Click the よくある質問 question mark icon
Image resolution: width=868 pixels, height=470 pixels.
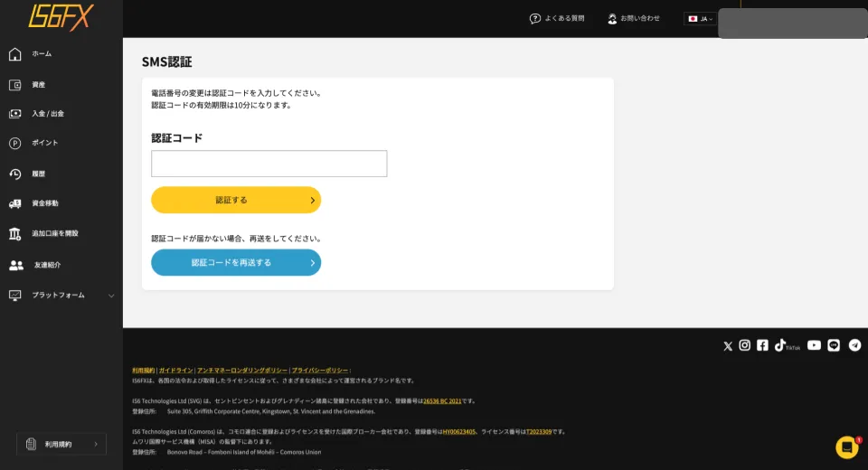(x=534, y=19)
